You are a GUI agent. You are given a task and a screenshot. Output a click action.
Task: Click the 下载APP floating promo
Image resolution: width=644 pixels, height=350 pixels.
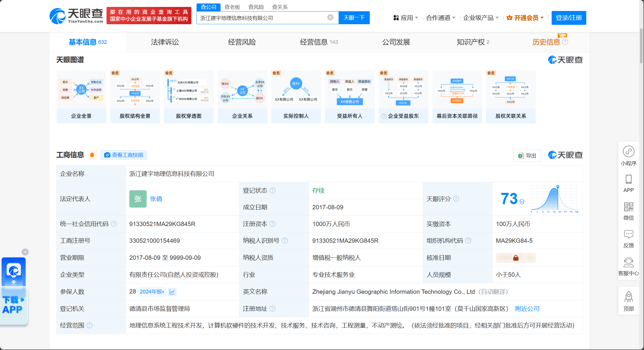14,291
